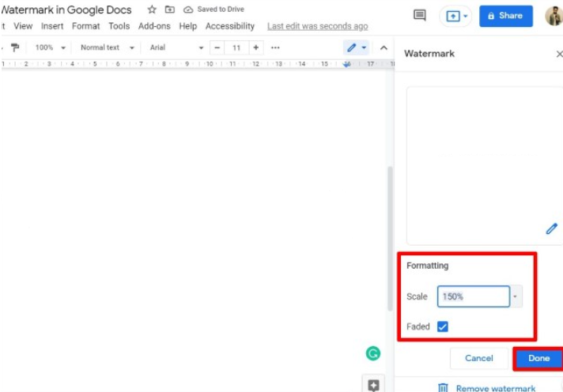
Task: Open the Arial font dropdown
Action: 176,47
